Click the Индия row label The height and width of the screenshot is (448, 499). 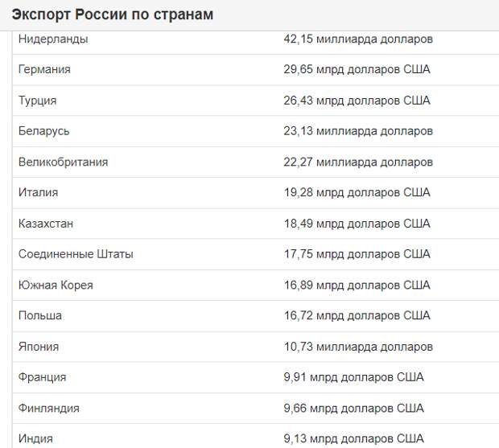35,438
